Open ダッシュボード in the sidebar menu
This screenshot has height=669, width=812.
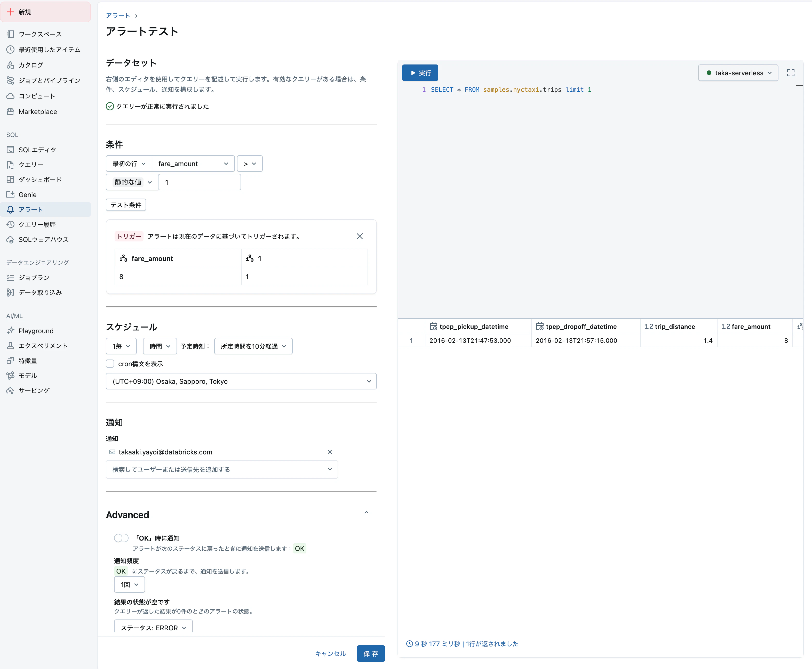40,180
